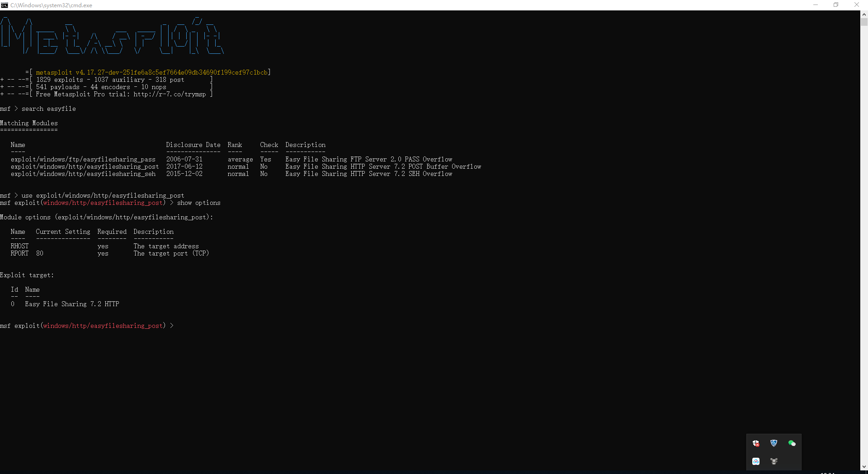
Task: Click the disclosure date 2015-12-02
Action: tap(184, 174)
